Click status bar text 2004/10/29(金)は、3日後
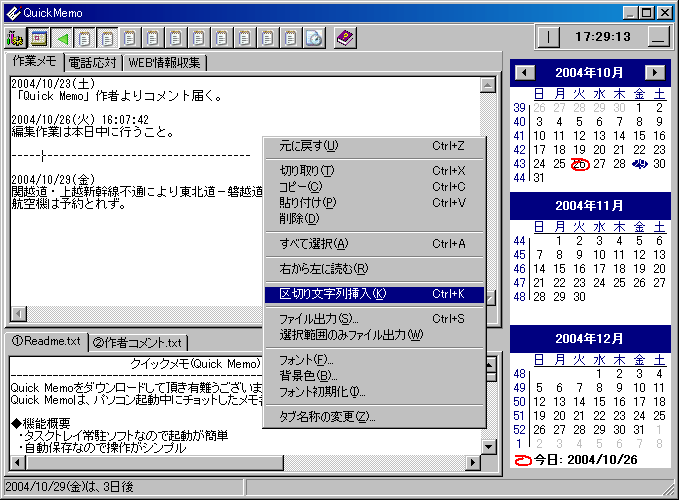679x500 pixels. point(69,487)
